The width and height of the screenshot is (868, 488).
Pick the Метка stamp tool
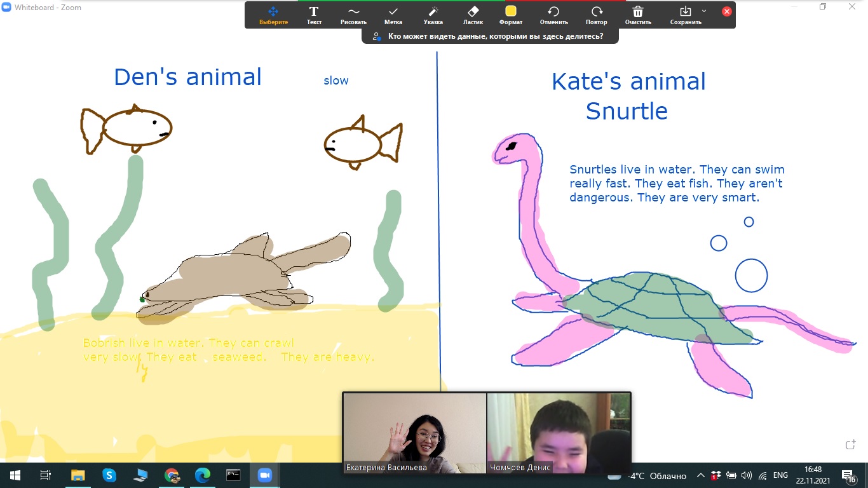click(x=393, y=15)
